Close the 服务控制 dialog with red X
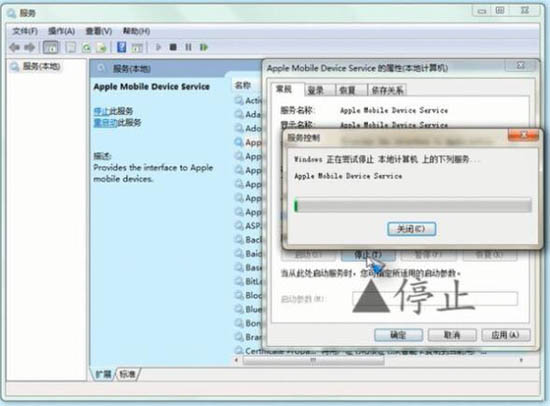The width and height of the screenshot is (550, 406). point(523,135)
